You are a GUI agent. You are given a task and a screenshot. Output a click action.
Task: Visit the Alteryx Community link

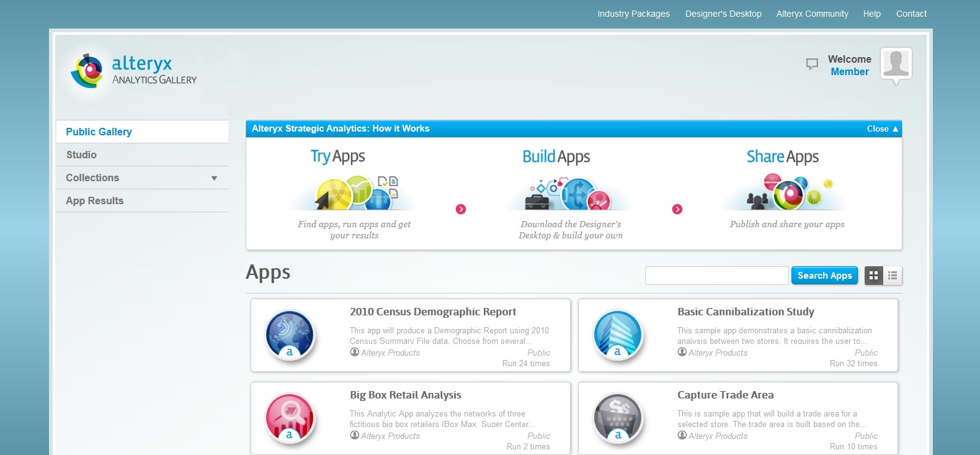(x=812, y=14)
